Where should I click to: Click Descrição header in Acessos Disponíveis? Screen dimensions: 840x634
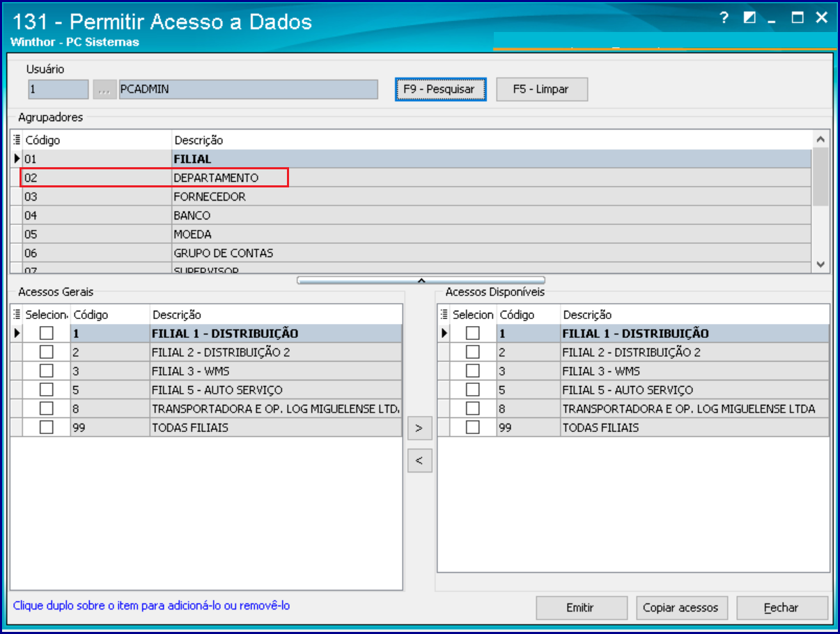pos(694,315)
